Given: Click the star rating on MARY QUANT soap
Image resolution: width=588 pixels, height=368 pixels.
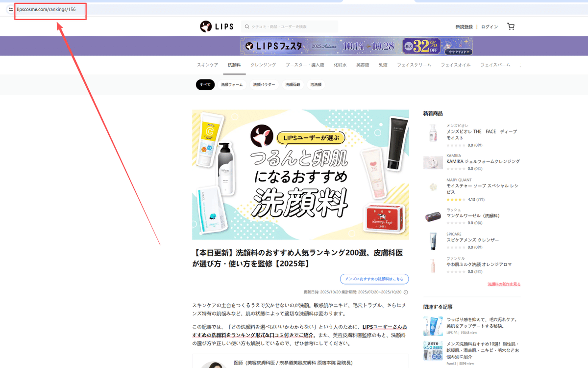Looking at the screenshot, I should click(x=457, y=199).
